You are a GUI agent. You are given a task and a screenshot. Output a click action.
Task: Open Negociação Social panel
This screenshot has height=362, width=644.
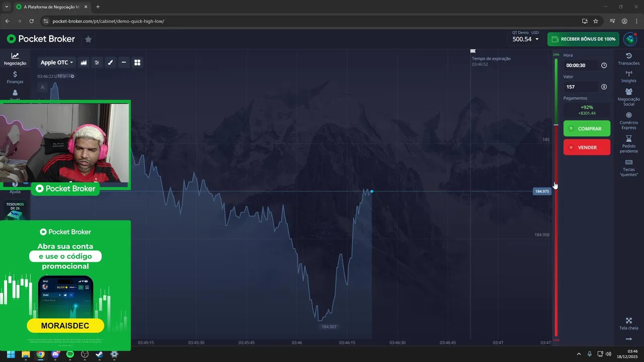tap(628, 97)
